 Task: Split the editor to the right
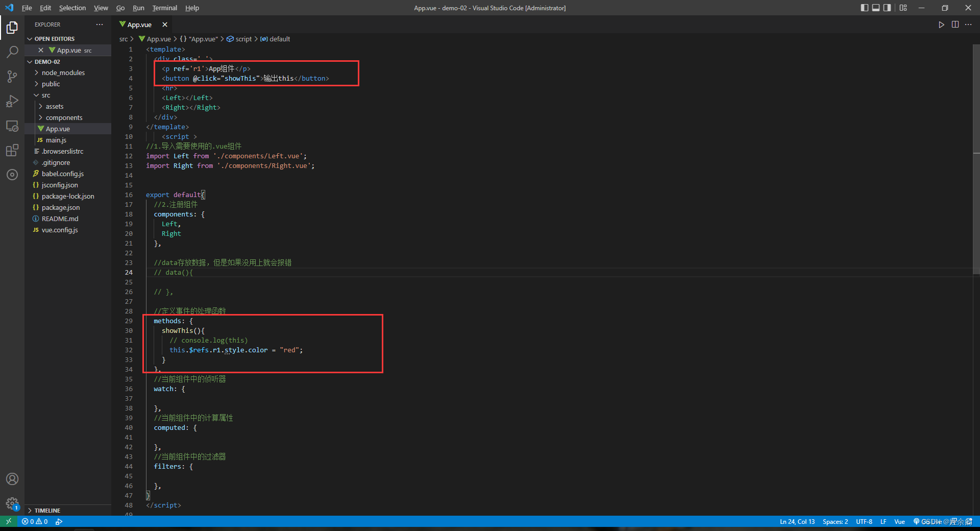(x=955, y=25)
